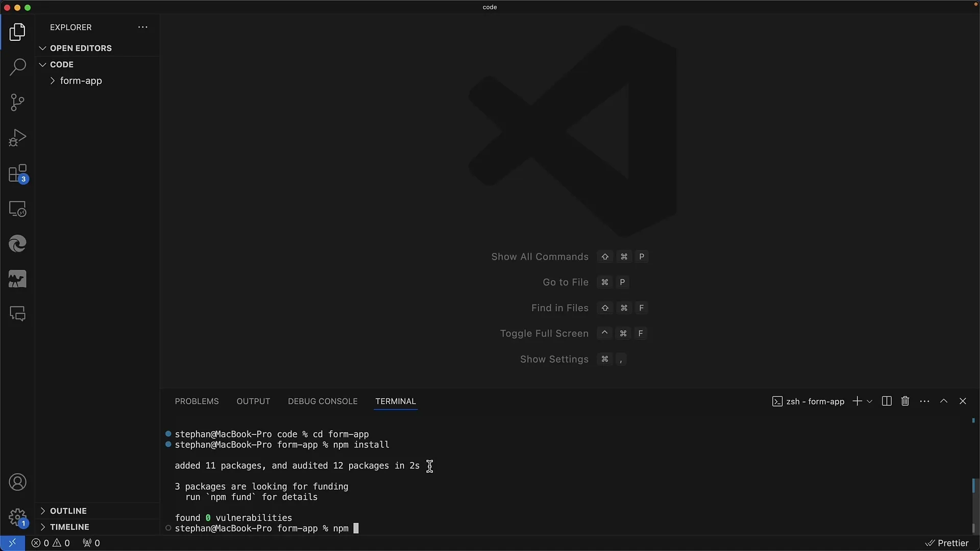Toggle the OPEN EDITORS section visibility

[x=81, y=48]
